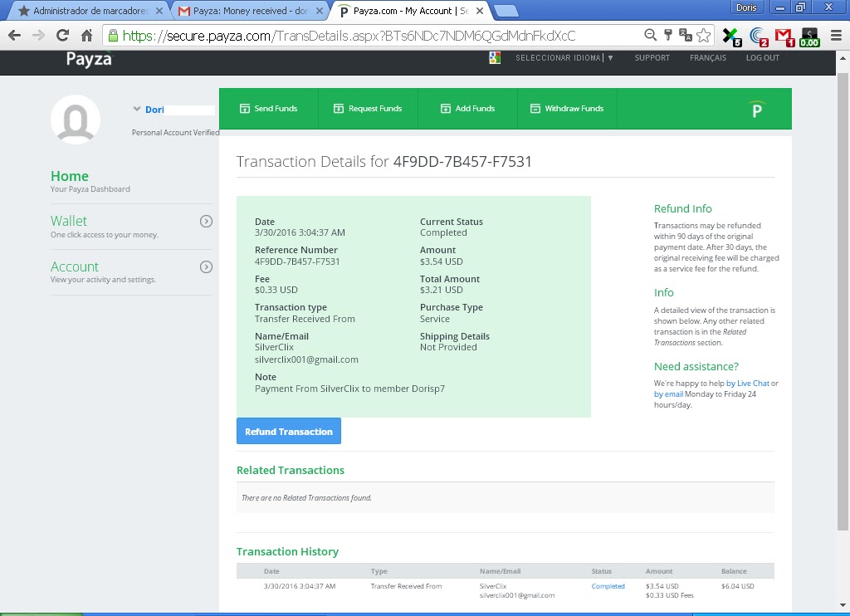Reload the page with refresh icon
The image size is (850, 616).
pos(63,36)
